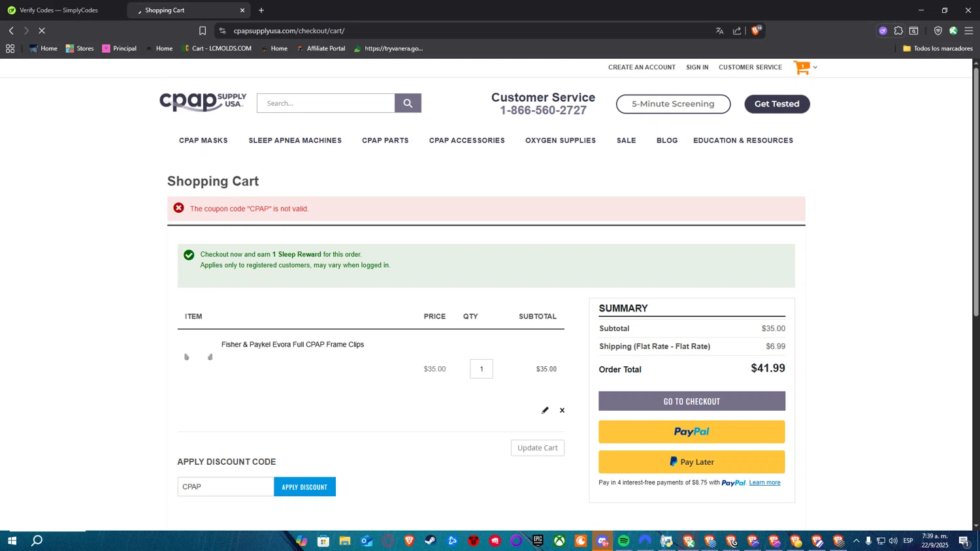Open the orange shopping cart icon

coord(802,67)
